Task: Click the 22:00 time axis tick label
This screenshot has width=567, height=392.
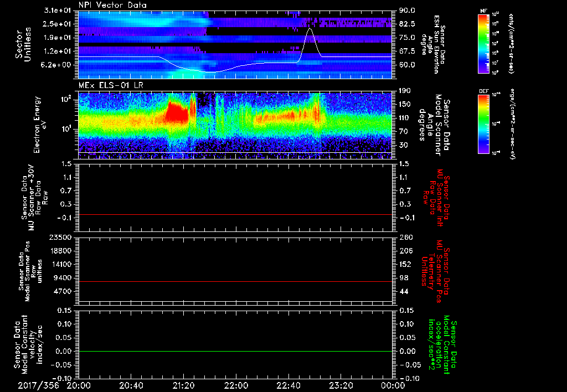Action: coord(236,385)
